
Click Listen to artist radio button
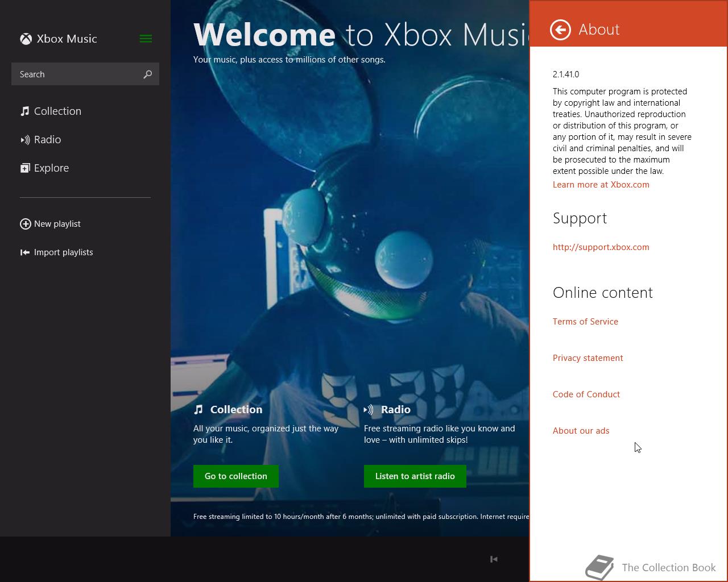point(415,476)
